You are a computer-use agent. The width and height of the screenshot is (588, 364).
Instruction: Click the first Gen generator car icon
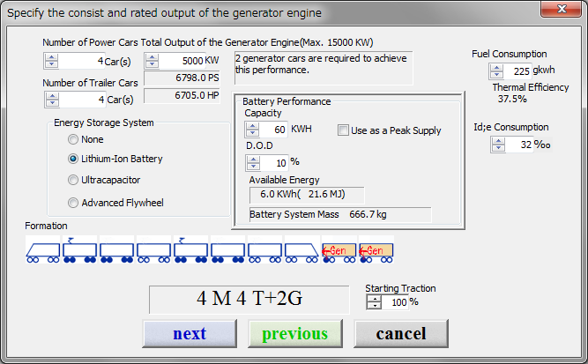(339, 249)
